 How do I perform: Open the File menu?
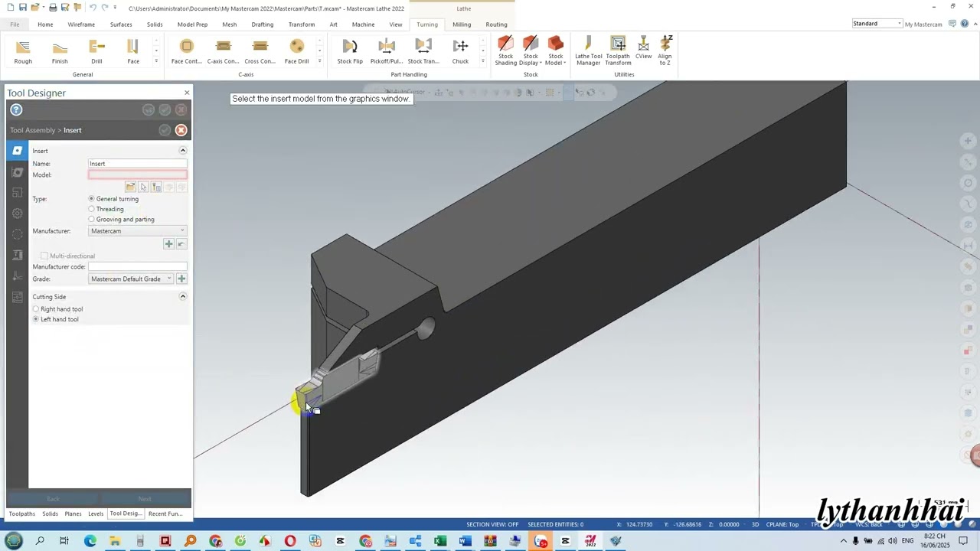[15, 24]
